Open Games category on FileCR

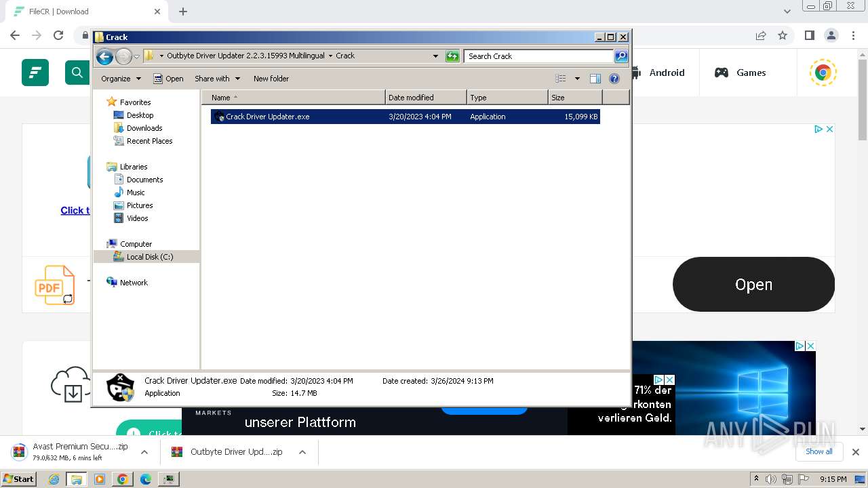741,73
